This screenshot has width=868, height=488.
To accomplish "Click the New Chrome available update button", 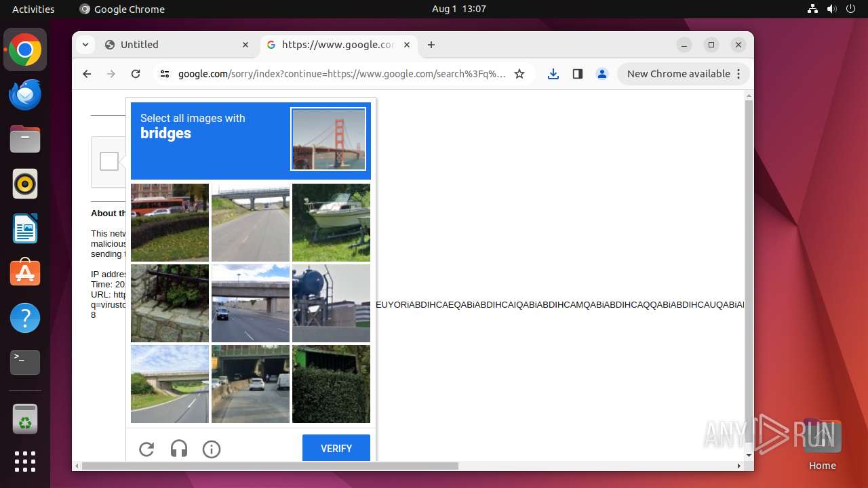I will point(684,74).
